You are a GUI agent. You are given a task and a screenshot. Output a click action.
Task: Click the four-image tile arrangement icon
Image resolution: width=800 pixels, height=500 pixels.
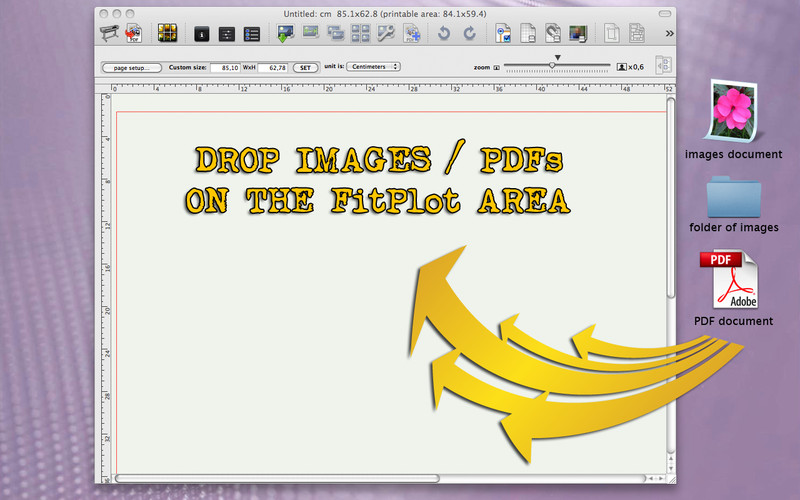pos(361,34)
